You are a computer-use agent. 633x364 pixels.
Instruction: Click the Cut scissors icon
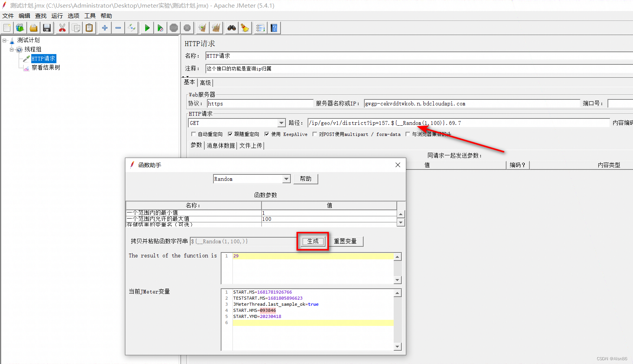click(62, 28)
